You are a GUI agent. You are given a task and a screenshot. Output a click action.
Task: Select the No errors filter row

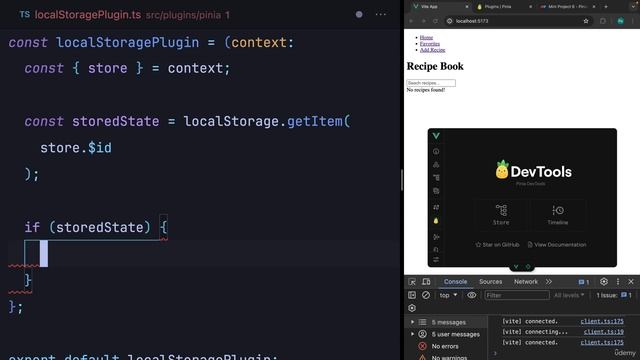pos(446,346)
